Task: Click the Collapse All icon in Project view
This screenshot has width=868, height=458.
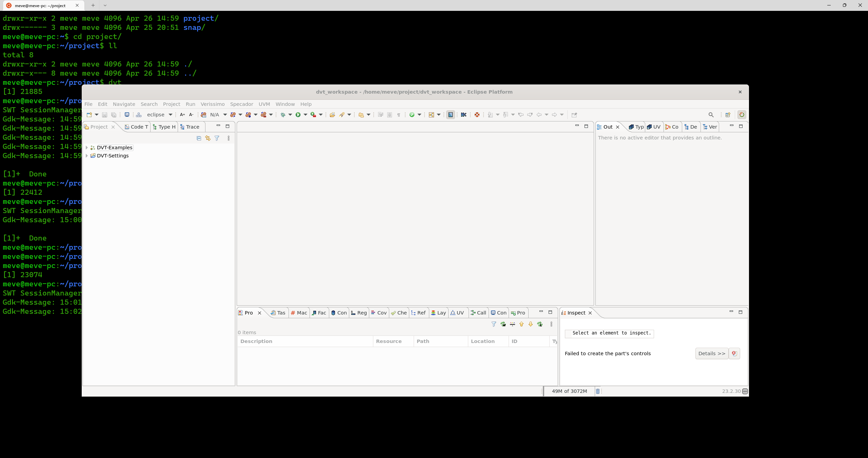Action: click(199, 138)
